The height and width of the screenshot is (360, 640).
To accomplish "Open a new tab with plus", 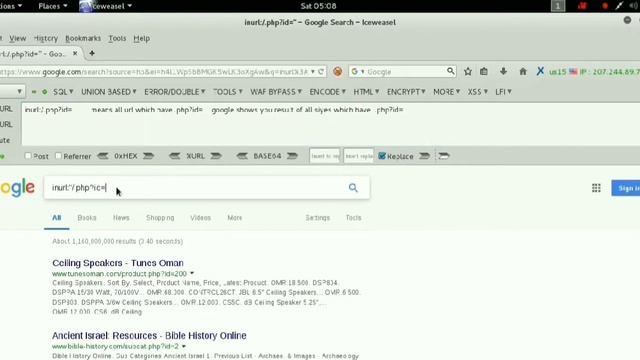I will coord(92,53).
